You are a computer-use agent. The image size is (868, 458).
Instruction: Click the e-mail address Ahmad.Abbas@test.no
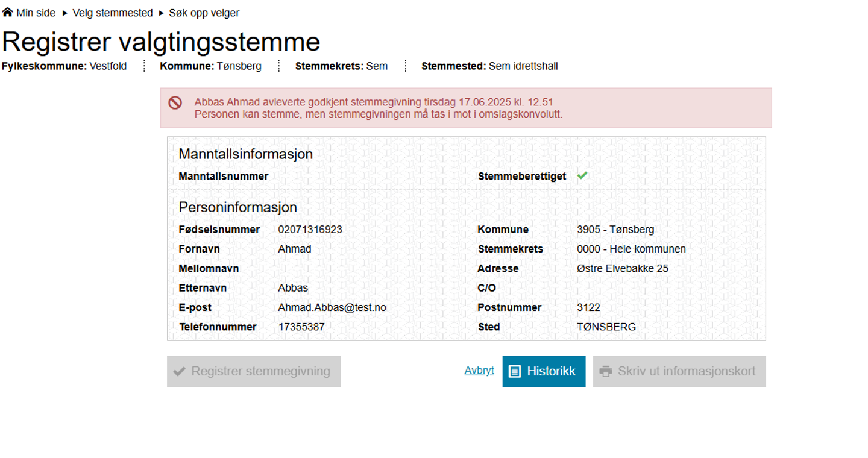click(x=332, y=307)
